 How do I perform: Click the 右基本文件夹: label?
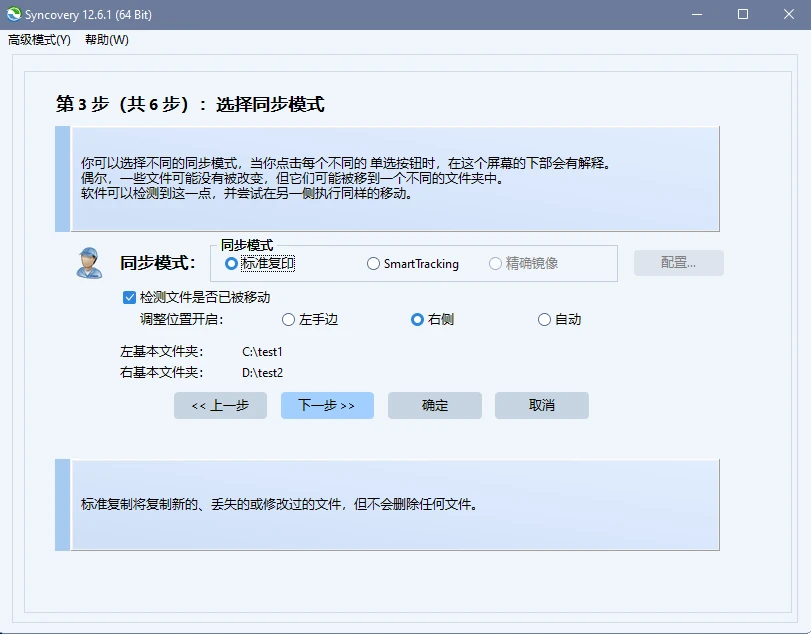point(161,373)
